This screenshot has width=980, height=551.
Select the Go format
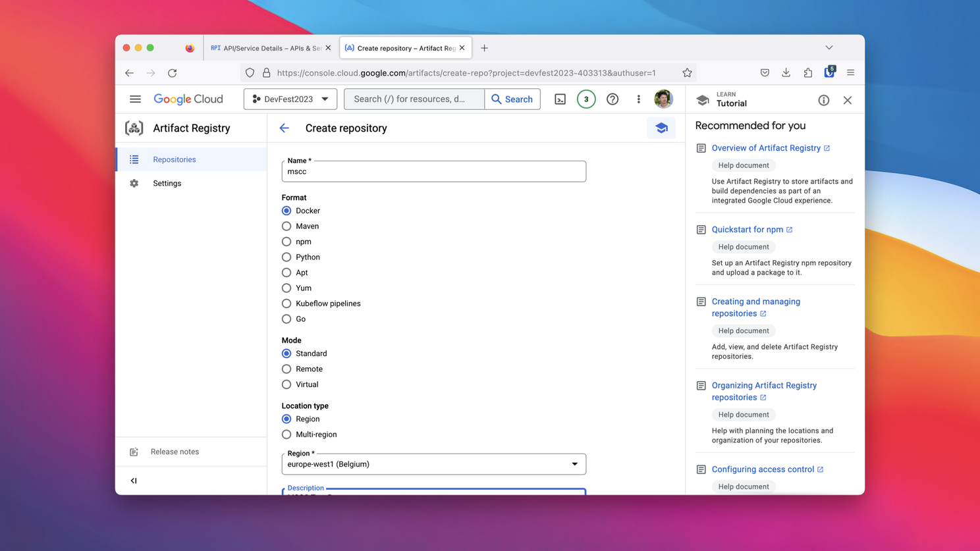pos(286,319)
